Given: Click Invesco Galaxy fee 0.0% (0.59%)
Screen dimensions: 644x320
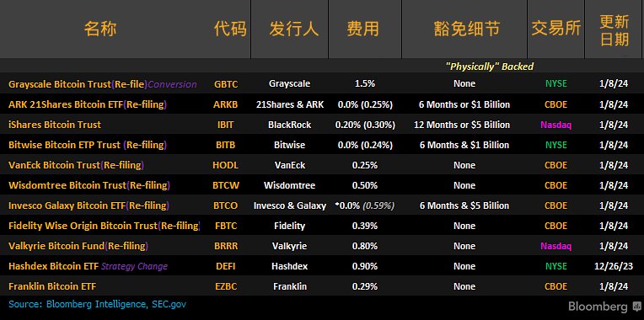Looking at the screenshot, I should point(365,205).
